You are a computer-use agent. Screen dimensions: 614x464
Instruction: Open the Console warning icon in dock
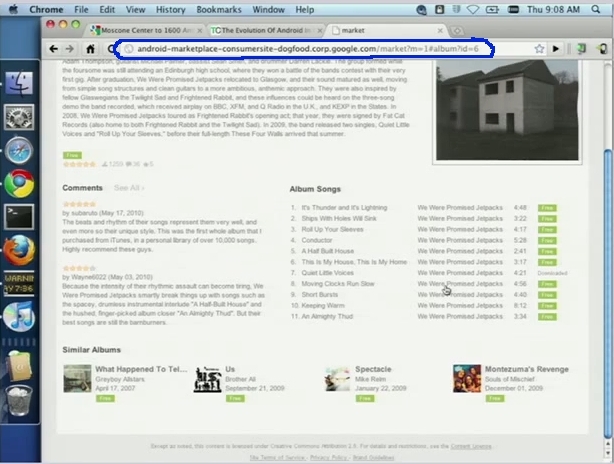tap(19, 283)
